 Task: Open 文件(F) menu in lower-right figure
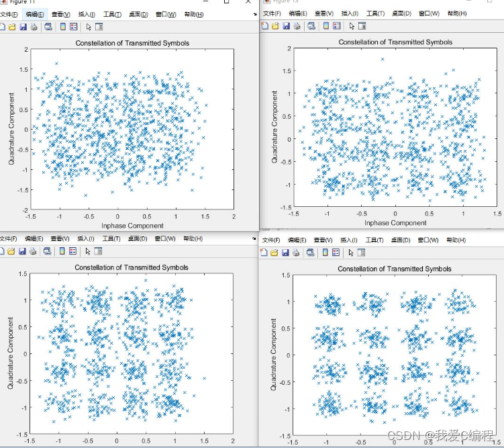[271, 240]
